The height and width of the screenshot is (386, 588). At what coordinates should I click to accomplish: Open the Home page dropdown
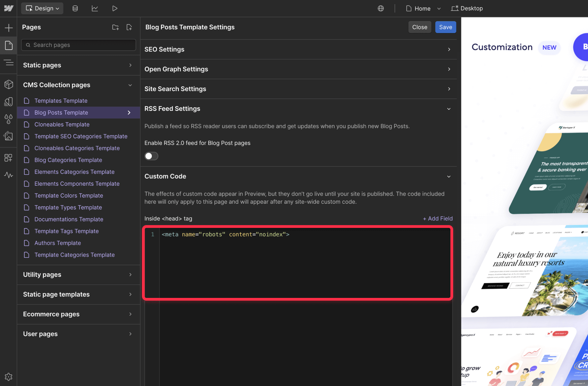click(x=424, y=8)
